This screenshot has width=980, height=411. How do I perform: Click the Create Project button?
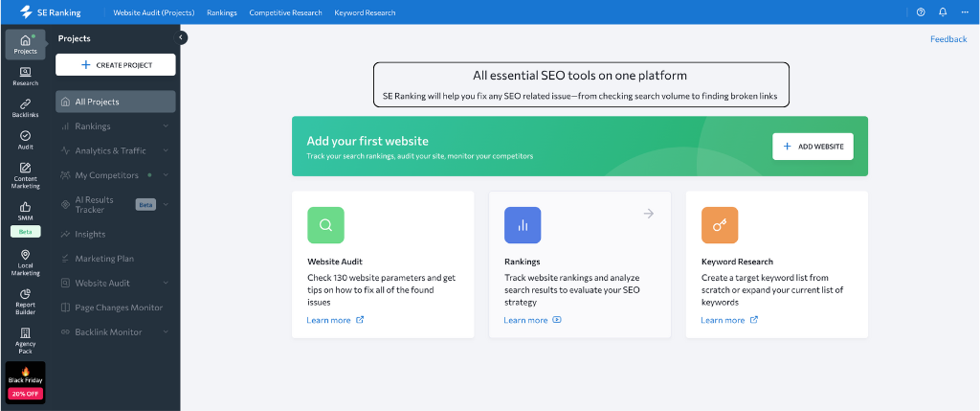coord(116,64)
